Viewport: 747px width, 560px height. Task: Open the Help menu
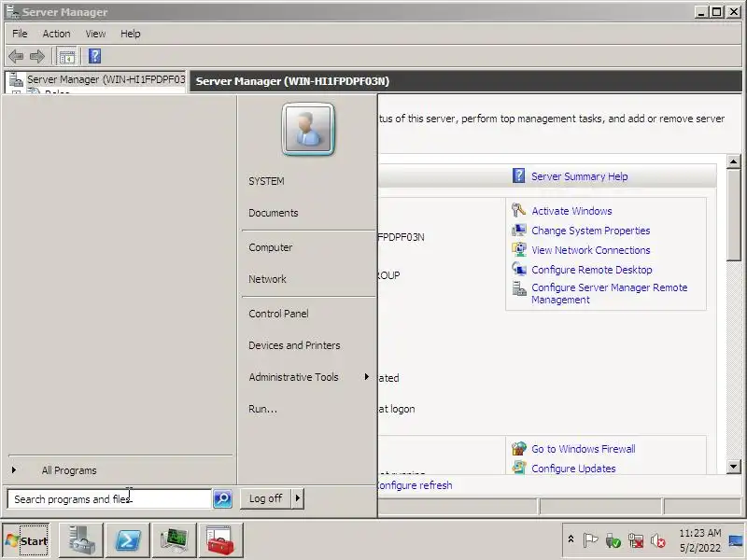pyautogui.click(x=130, y=34)
